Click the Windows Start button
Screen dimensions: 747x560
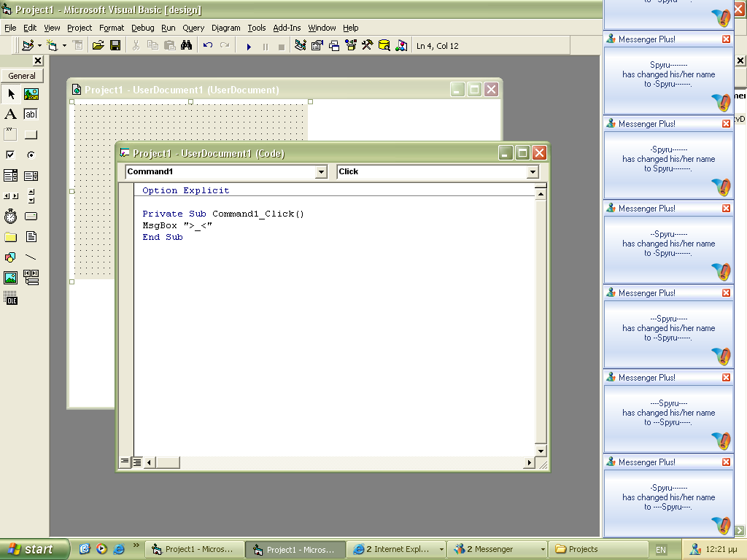click(x=34, y=549)
